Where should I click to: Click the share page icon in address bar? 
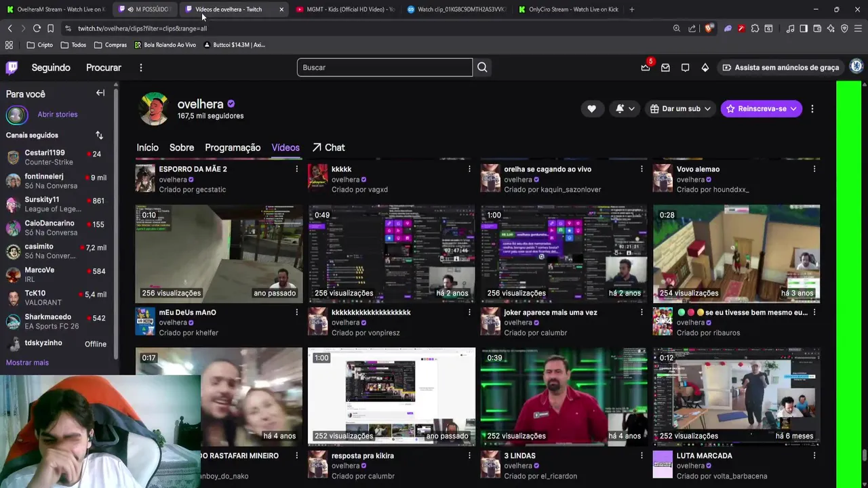click(x=692, y=28)
